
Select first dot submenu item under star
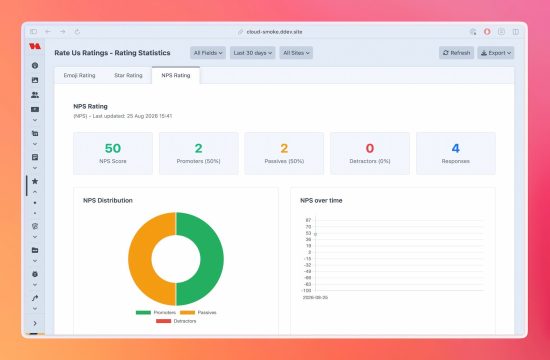(35, 203)
